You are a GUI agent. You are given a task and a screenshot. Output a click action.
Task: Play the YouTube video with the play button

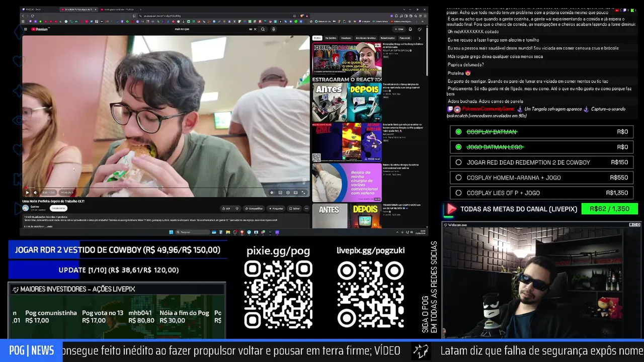(27, 193)
